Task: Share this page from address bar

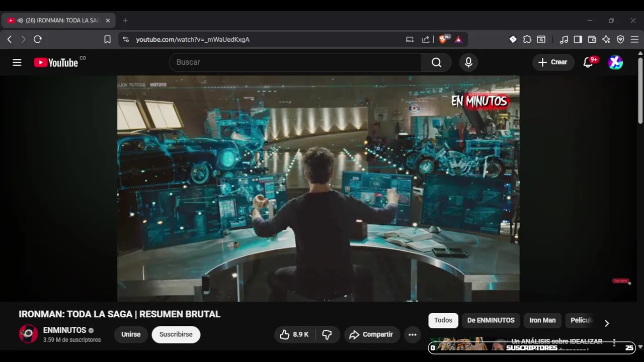Action: [x=426, y=39]
